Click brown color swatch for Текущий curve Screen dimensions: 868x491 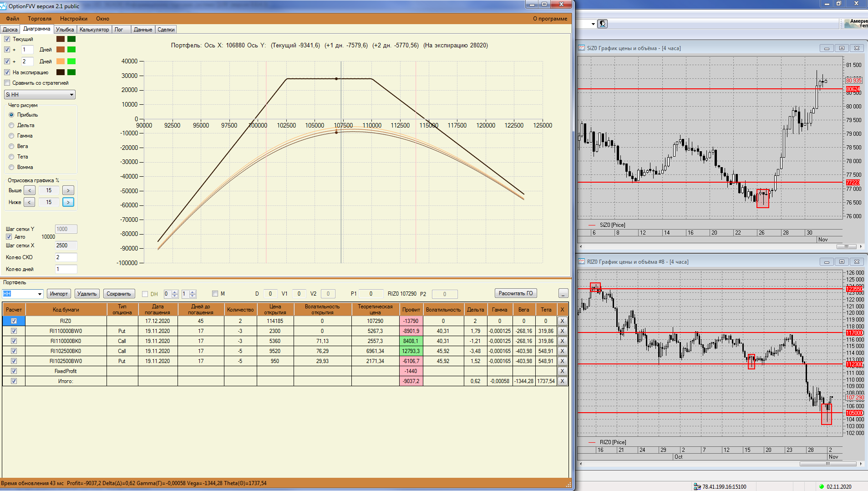pos(61,39)
